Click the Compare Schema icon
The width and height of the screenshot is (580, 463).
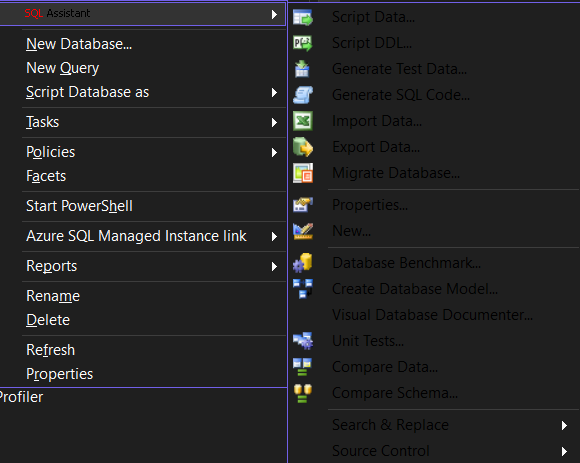303,393
